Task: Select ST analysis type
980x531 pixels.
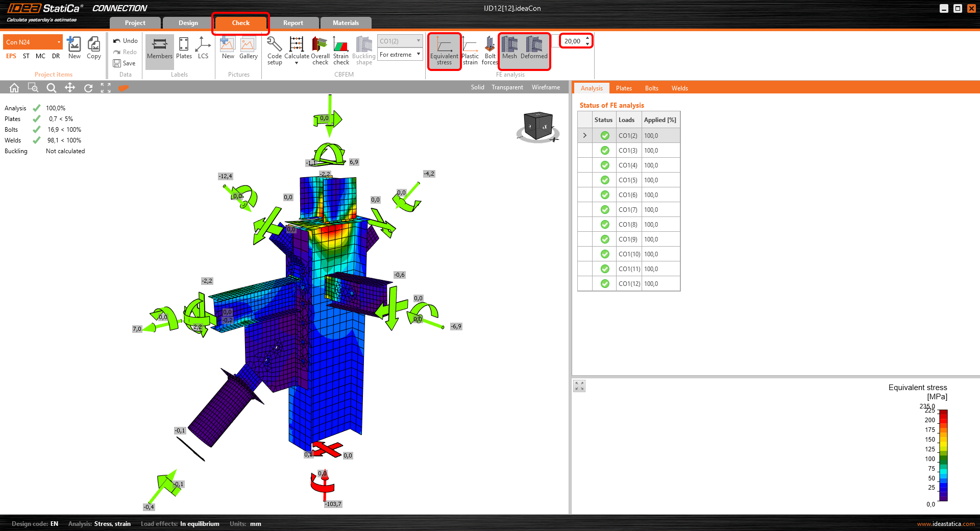Action: tap(26, 56)
